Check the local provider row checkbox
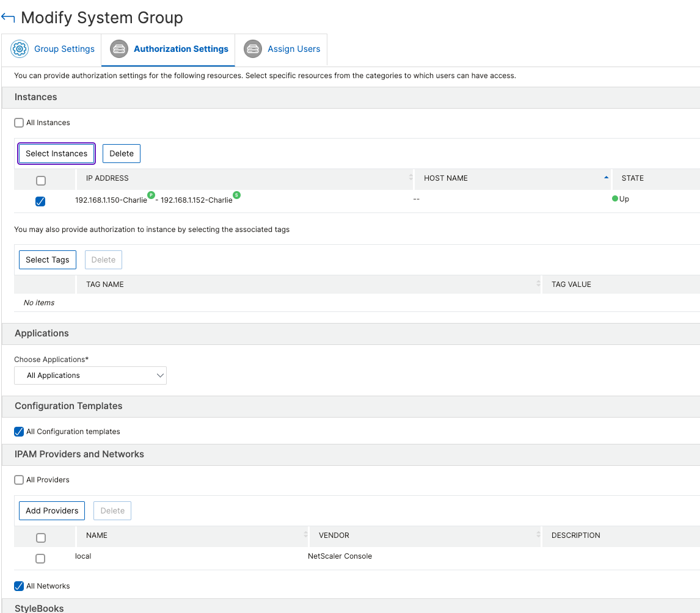 tap(40, 558)
